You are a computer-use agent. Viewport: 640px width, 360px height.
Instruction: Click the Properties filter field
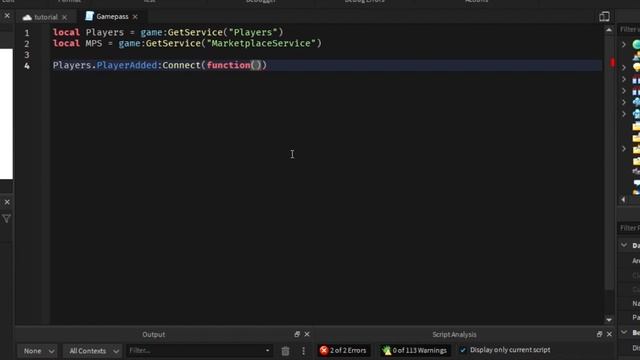629,228
